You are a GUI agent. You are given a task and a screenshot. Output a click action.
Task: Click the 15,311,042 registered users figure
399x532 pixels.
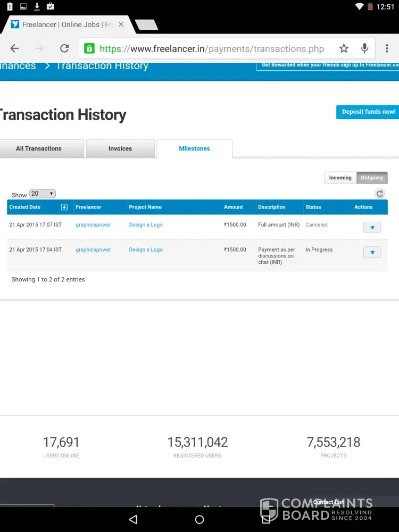pyautogui.click(x=197, y=443)
